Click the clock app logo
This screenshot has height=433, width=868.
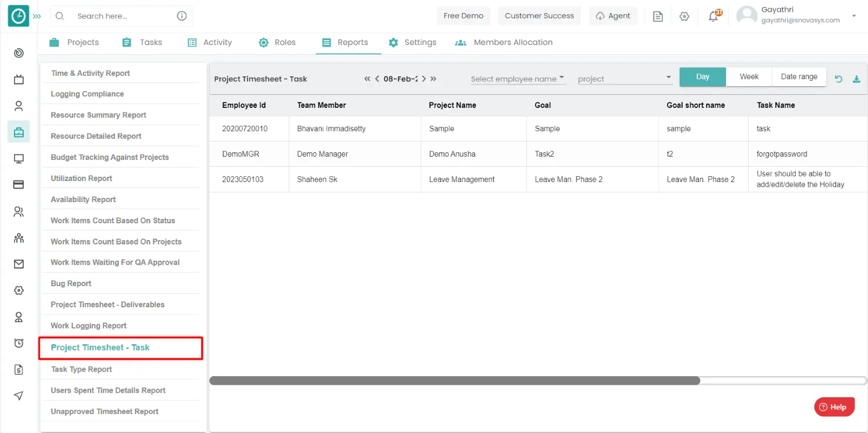[18, 16]
